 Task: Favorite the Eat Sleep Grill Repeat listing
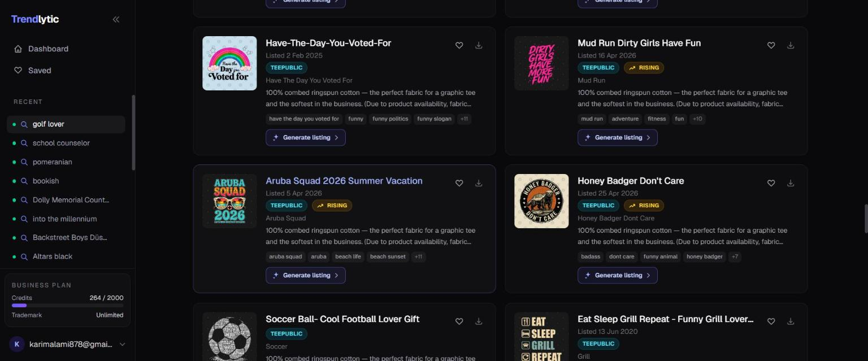771,321
